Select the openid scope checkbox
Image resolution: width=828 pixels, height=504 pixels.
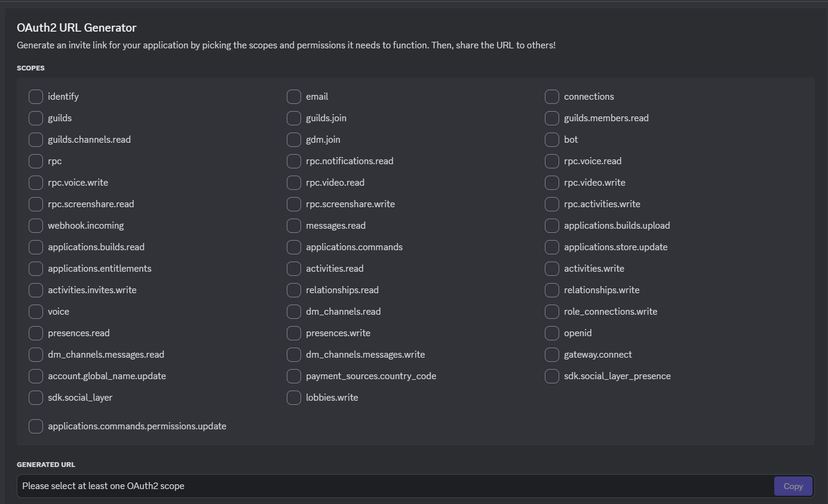[552, 333]
